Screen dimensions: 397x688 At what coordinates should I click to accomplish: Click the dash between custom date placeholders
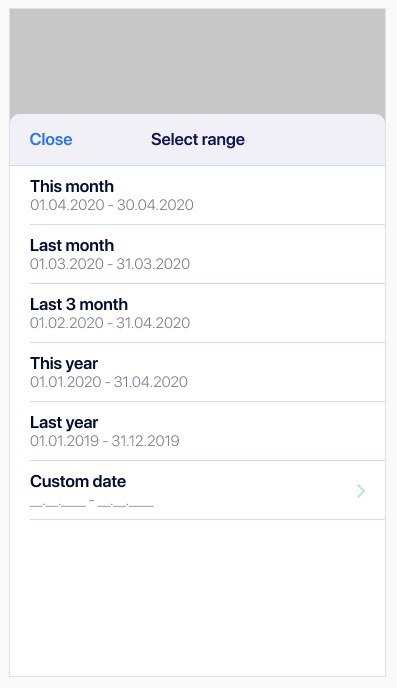click(92, 500)
